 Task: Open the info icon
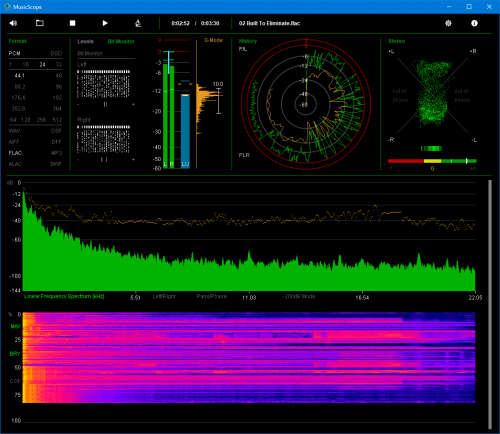click(474, 23)
